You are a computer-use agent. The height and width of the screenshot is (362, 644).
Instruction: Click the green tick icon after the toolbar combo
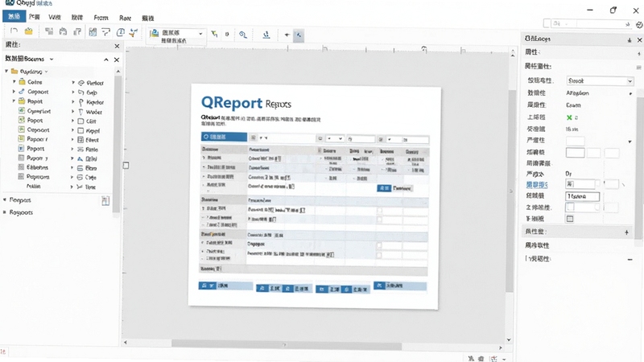pyautogui.click(x=214, y=34)
